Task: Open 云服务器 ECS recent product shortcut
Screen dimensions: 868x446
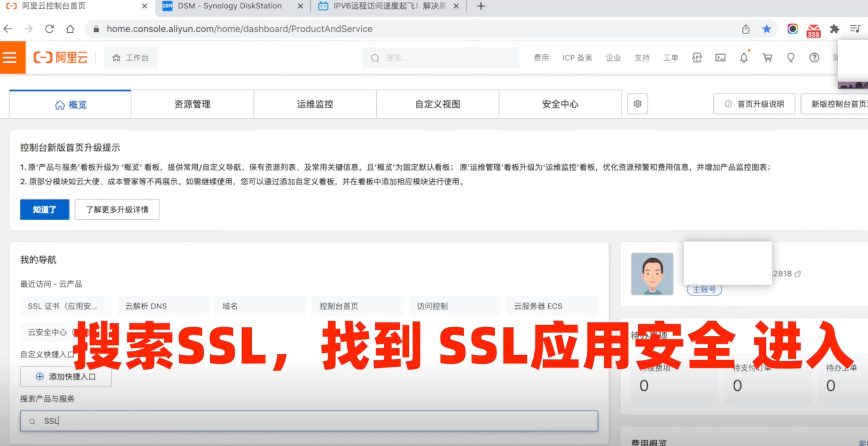Action: pyautogui.click(x=552, y=306)
